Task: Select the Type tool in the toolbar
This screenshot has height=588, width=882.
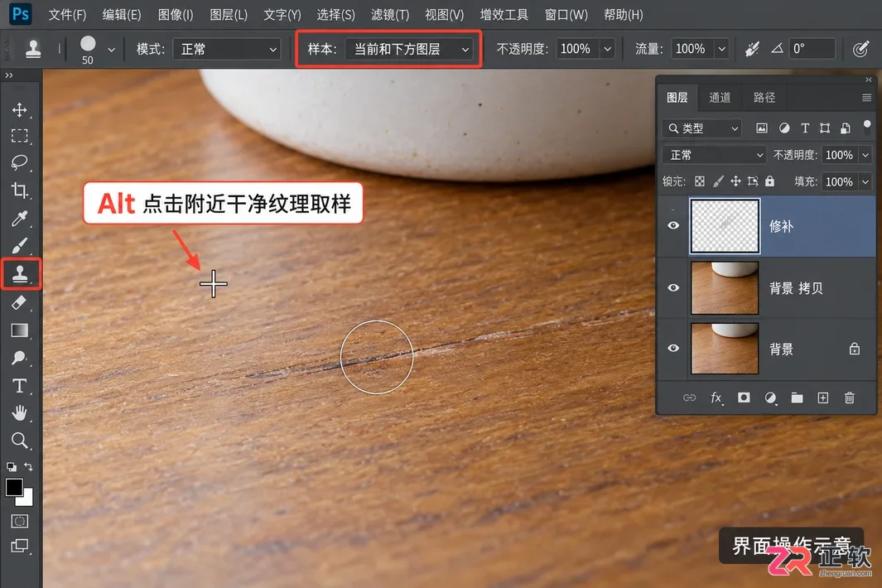Action: point(20,386)
